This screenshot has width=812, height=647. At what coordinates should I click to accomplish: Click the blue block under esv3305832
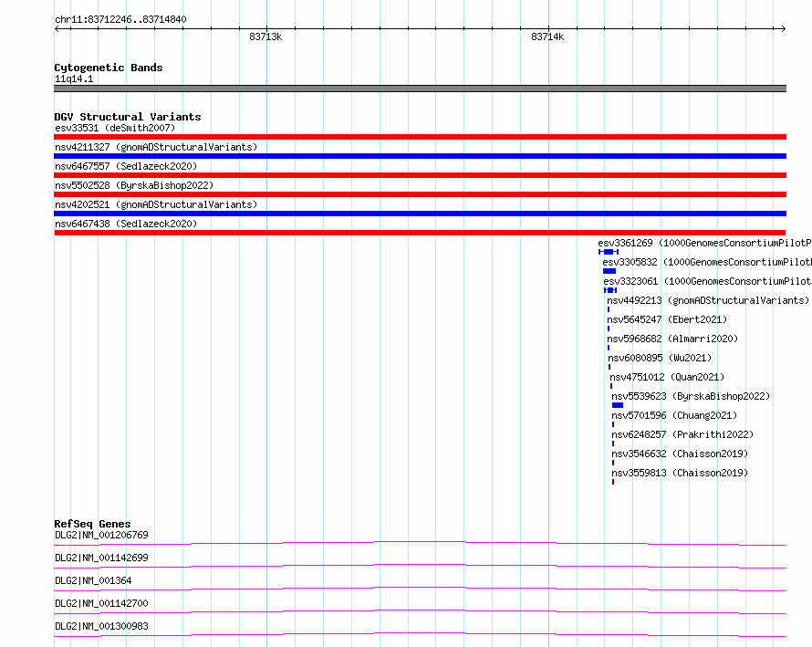click(609, 271)
